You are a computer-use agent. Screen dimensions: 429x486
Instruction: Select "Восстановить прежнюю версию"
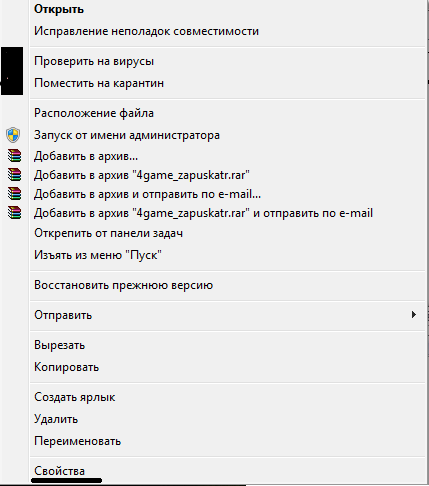(x=123, y=285)
